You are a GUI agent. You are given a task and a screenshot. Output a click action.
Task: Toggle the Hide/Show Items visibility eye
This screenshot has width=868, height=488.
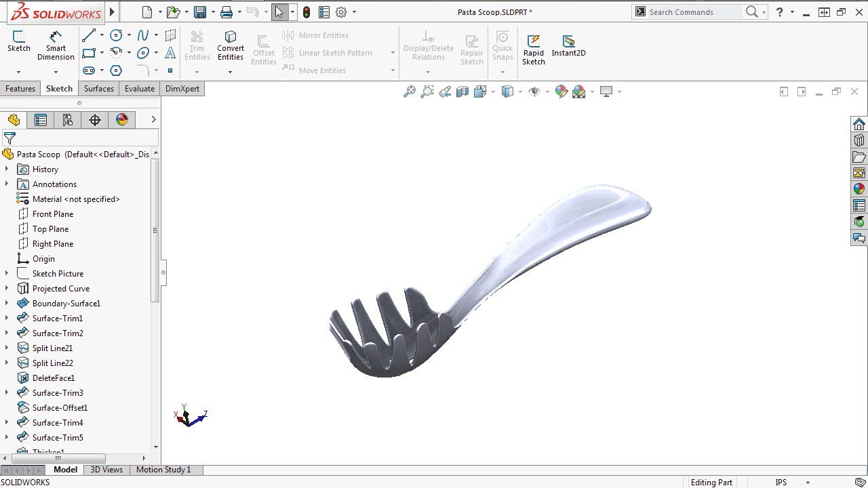pyautogui.click(x=535, y=91)
